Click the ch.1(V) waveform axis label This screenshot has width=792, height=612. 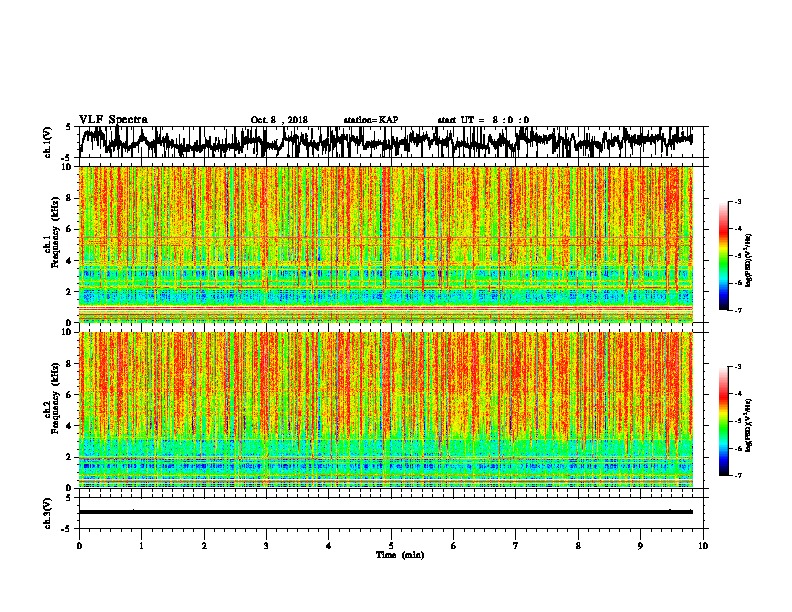coord(48,142)
